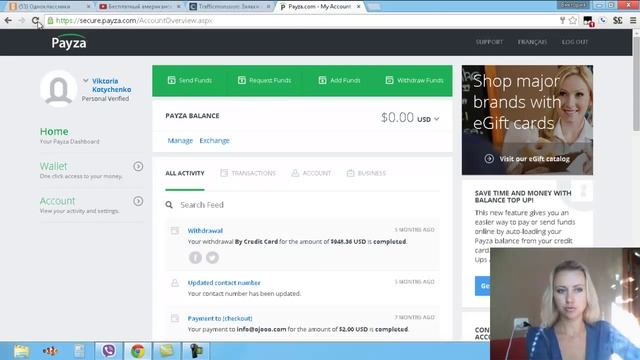Open the Support link
The image size is (640, 360).
click(x=489, y=42)
